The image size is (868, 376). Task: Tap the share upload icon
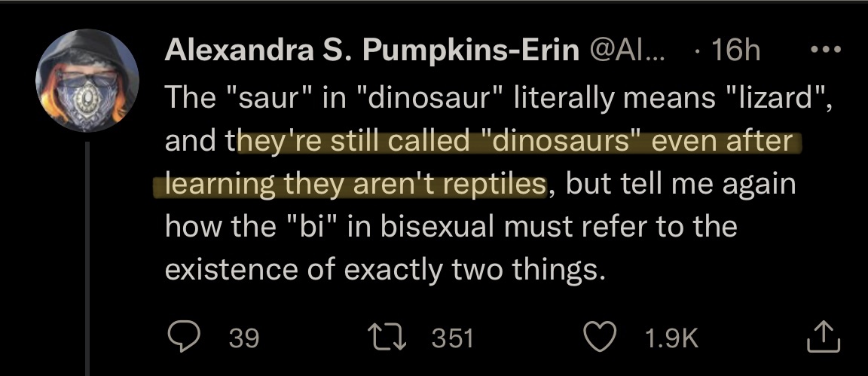(823, 338)
